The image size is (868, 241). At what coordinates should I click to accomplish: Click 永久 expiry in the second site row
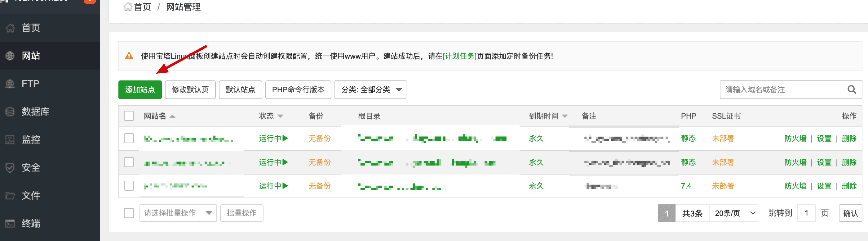pos(536,162)
